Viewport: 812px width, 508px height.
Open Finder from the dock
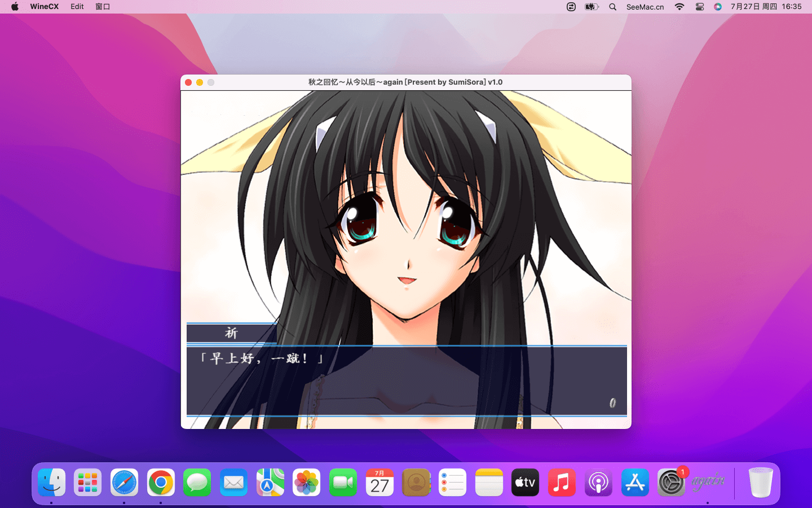pos(51,483)
